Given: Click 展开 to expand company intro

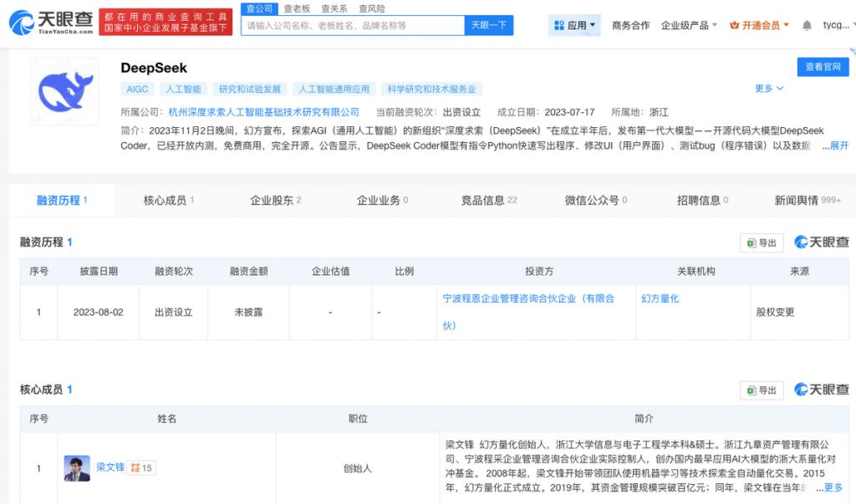Looking at the screenshot, I should [838, 145].
